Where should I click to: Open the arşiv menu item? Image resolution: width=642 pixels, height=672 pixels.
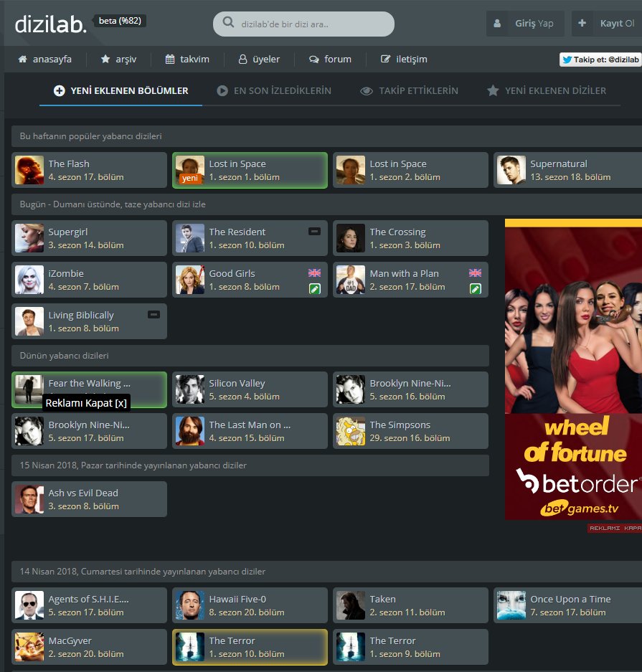point(118,59)
